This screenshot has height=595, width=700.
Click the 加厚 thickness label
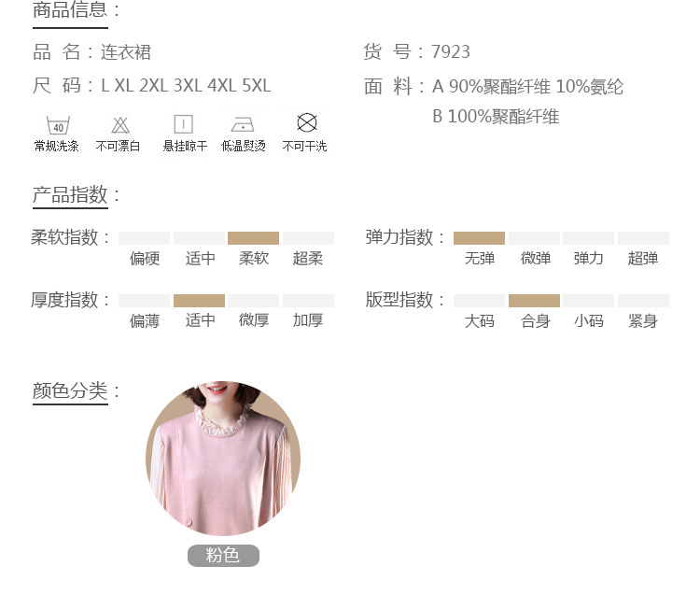pos(308,320)
